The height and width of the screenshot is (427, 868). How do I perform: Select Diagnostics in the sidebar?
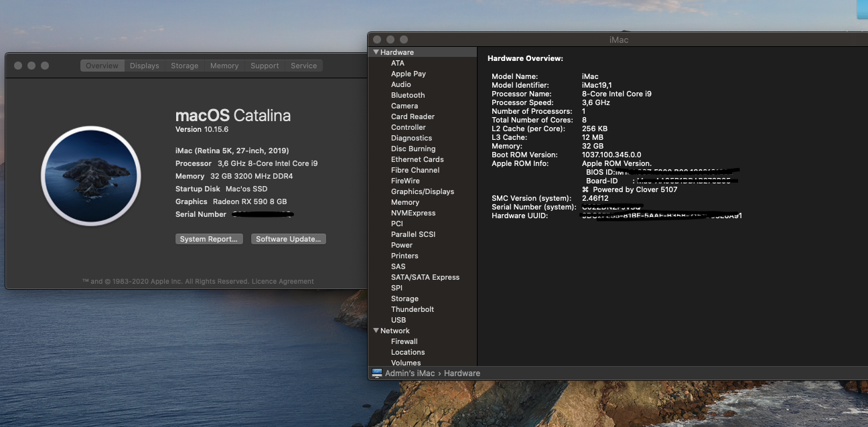411,138
